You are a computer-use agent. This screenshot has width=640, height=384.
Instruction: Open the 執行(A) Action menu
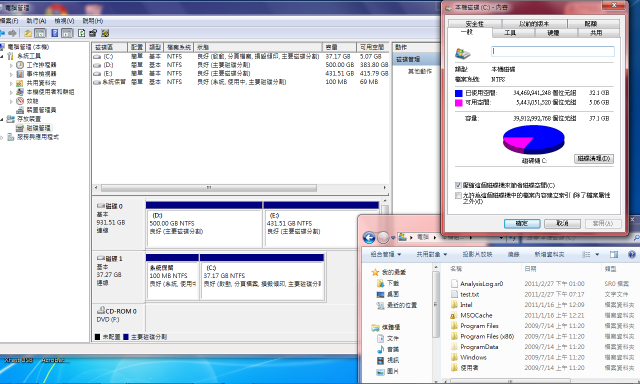point(36,20)
